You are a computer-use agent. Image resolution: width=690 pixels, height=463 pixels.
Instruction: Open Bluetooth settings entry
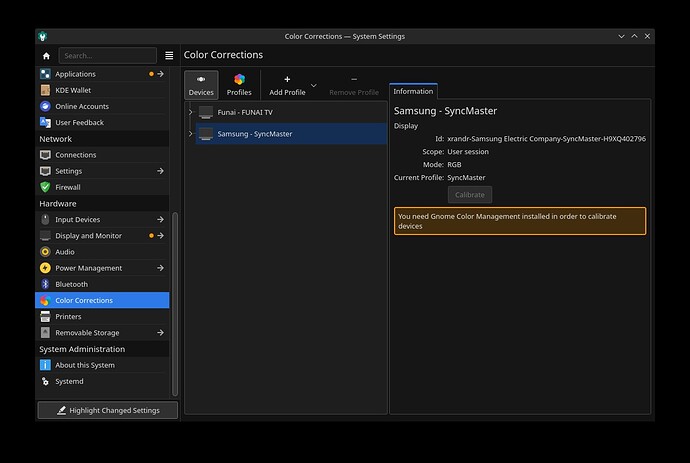point(102,284)
